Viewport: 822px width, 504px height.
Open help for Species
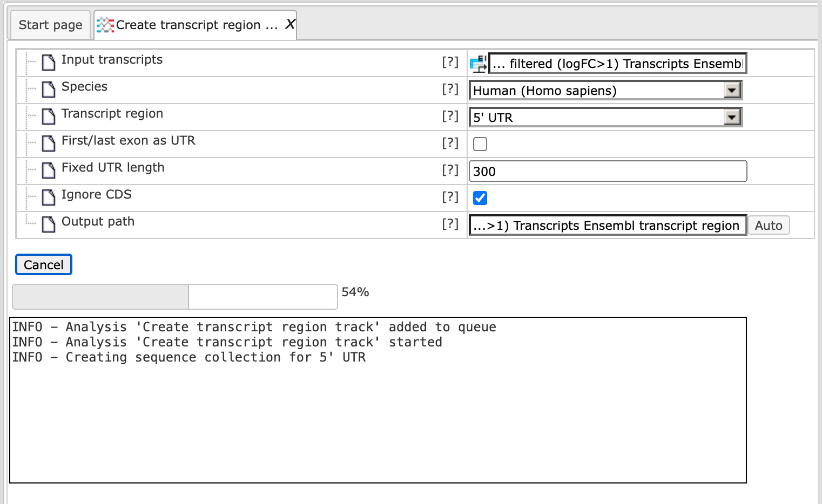pos(450,89)
